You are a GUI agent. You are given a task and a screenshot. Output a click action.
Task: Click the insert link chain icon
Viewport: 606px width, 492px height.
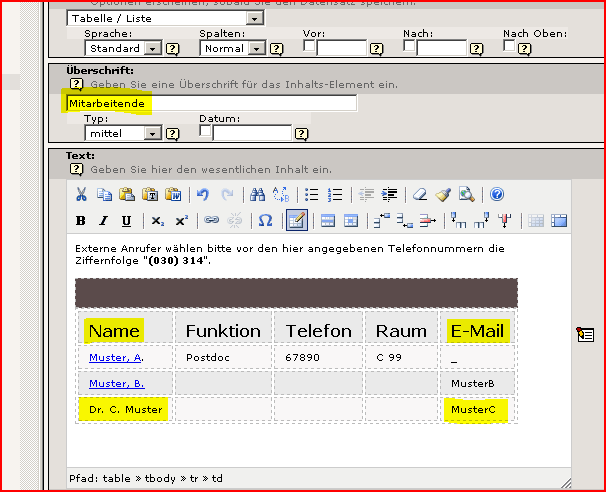(x=211, y=221)
